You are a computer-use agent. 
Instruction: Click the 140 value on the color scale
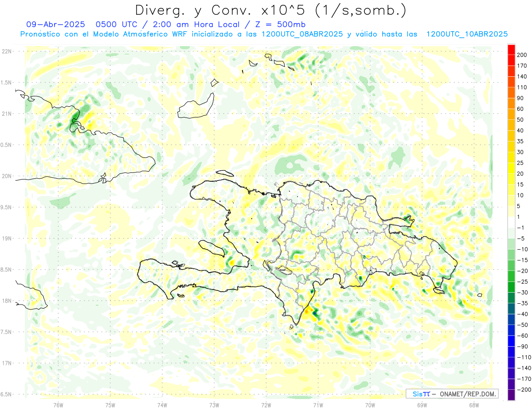click(x=523, y=76)
